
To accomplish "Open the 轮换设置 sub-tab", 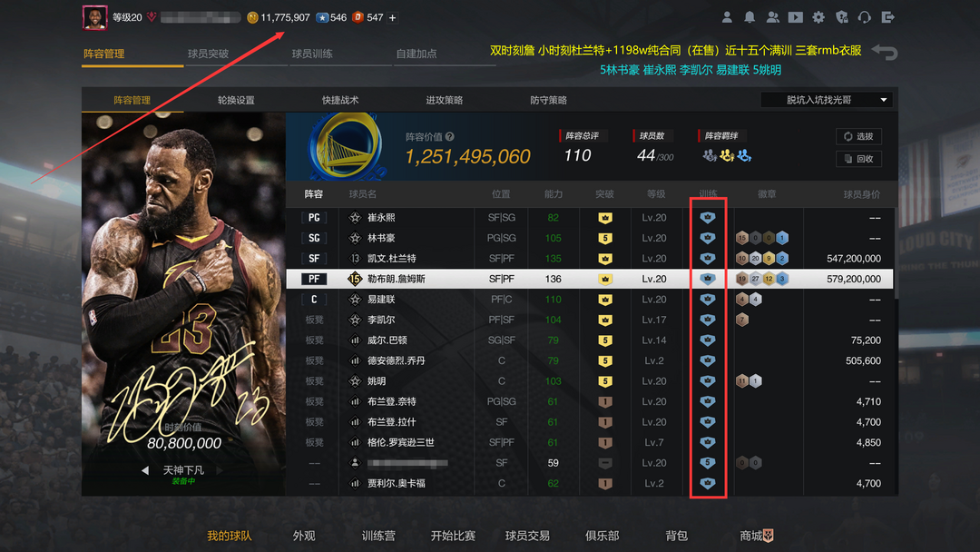I will click(236, 100).
